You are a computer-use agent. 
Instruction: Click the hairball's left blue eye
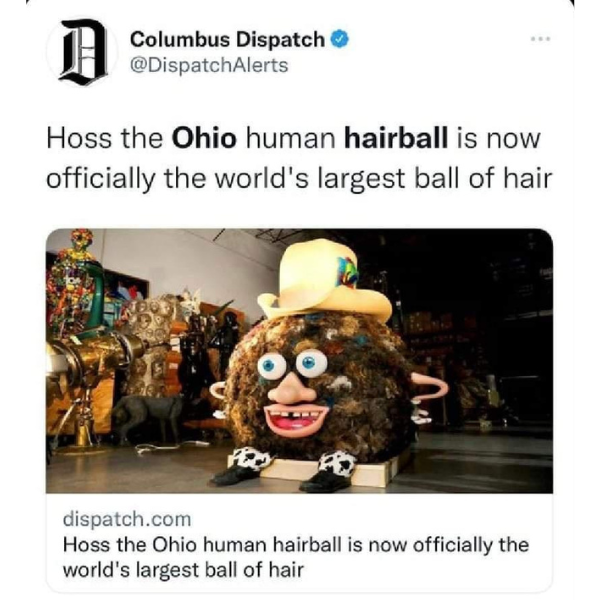[271, 366]
